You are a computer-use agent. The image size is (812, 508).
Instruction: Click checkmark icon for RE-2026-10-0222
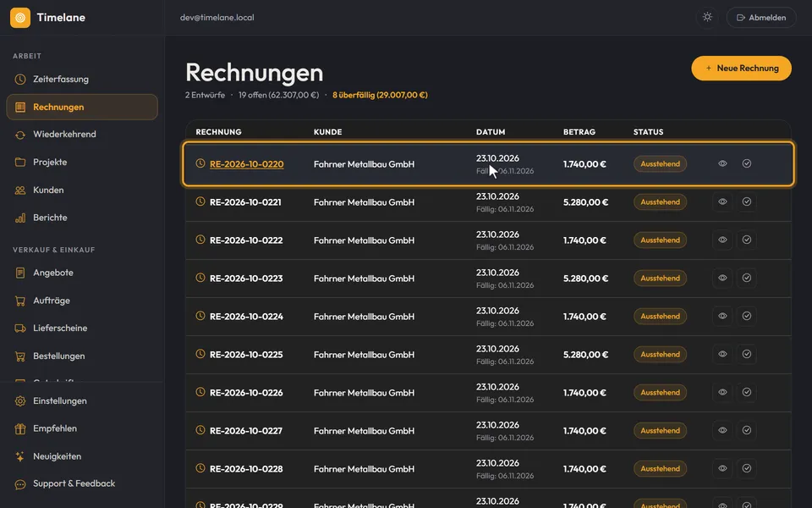(x=747, y=240)
